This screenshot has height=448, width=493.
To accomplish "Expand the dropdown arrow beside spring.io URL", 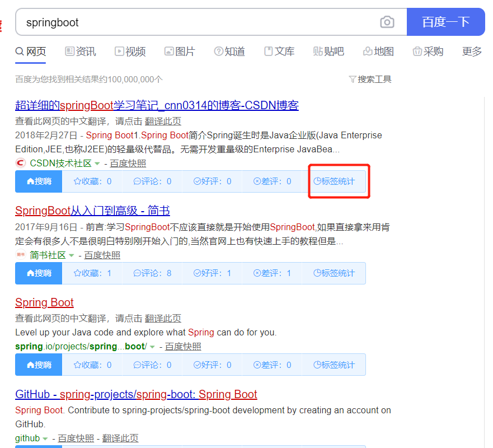I will [153, 347].
